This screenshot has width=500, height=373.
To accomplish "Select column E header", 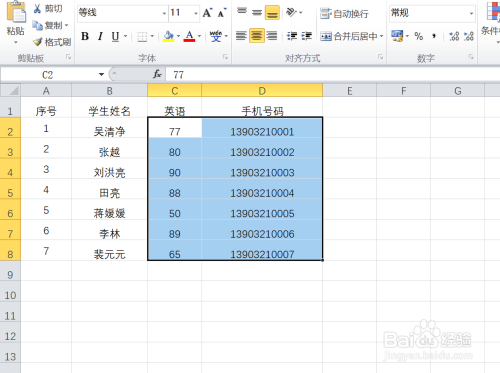I will coord(350,91).
